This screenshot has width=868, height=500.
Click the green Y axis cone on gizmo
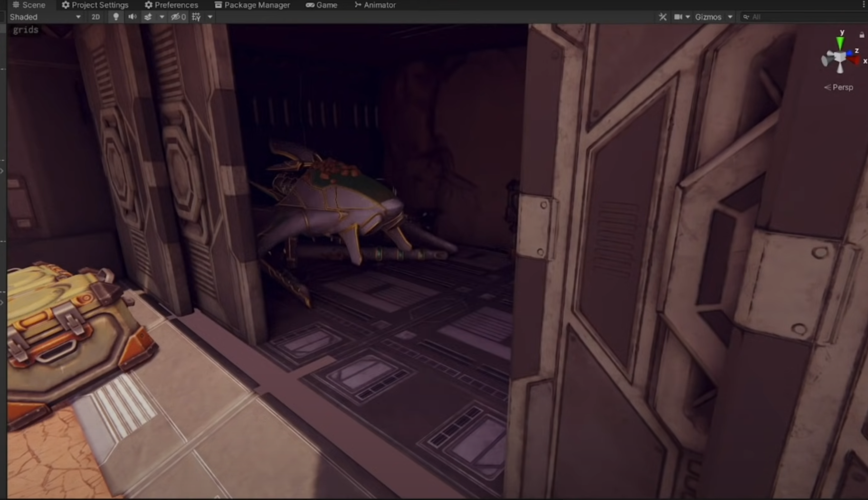(840, 43)
